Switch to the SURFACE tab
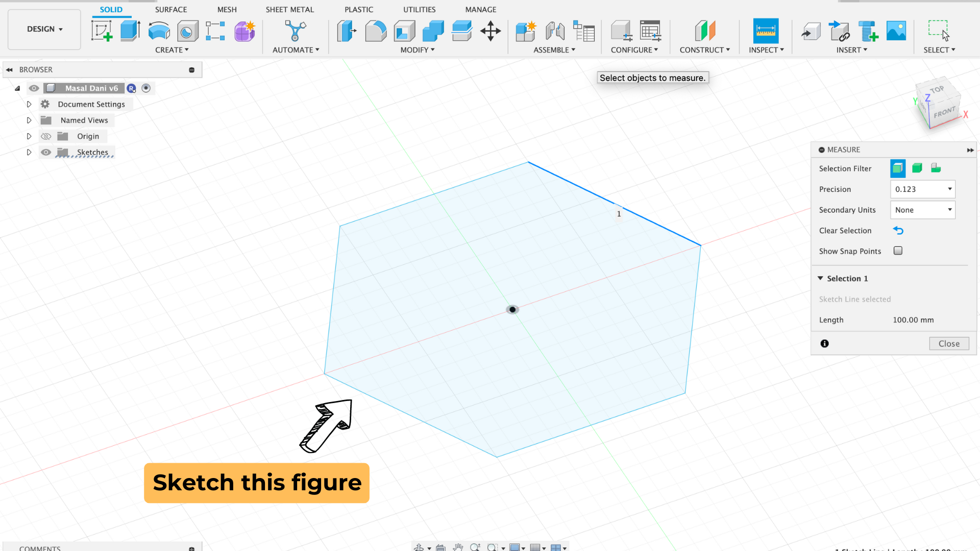 [171, 10]
